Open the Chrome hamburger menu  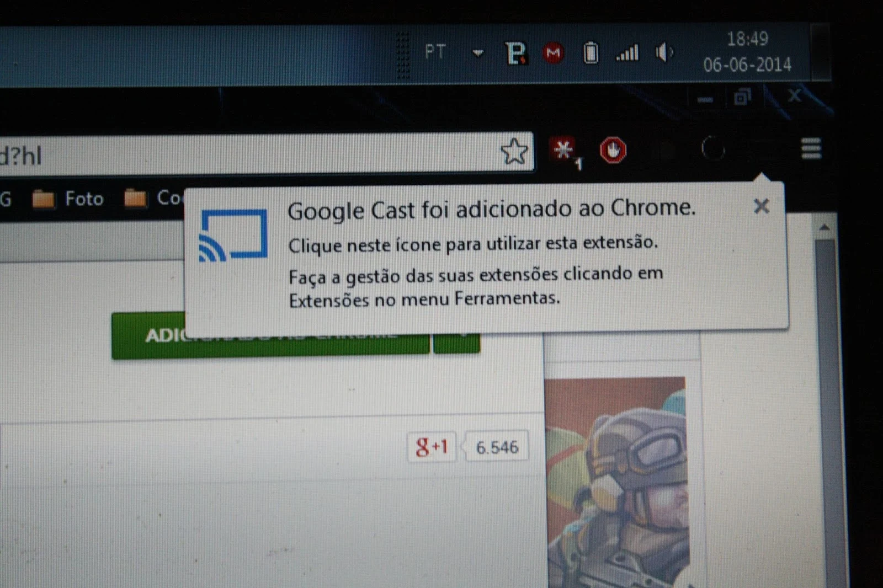coord(811,148)
